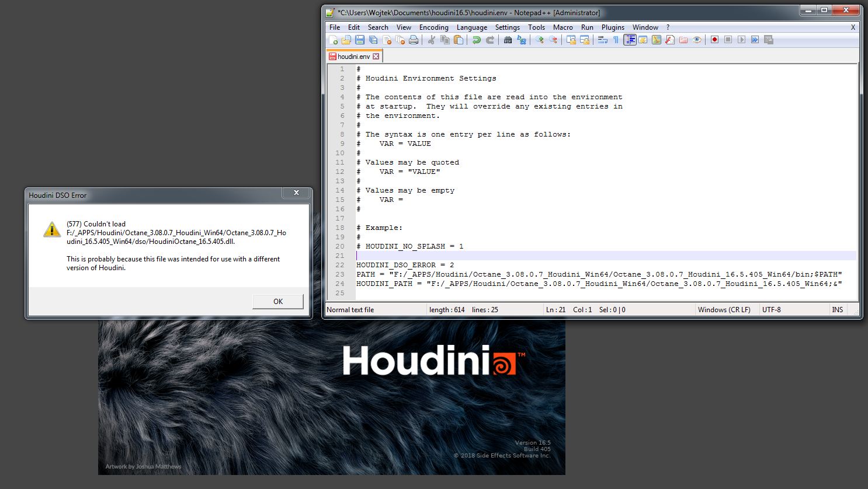Image resolution: width=868 pixels, height=489 pixels.
Task: Close the Houdini DSO Error dialog
Action: click(296, 193)
